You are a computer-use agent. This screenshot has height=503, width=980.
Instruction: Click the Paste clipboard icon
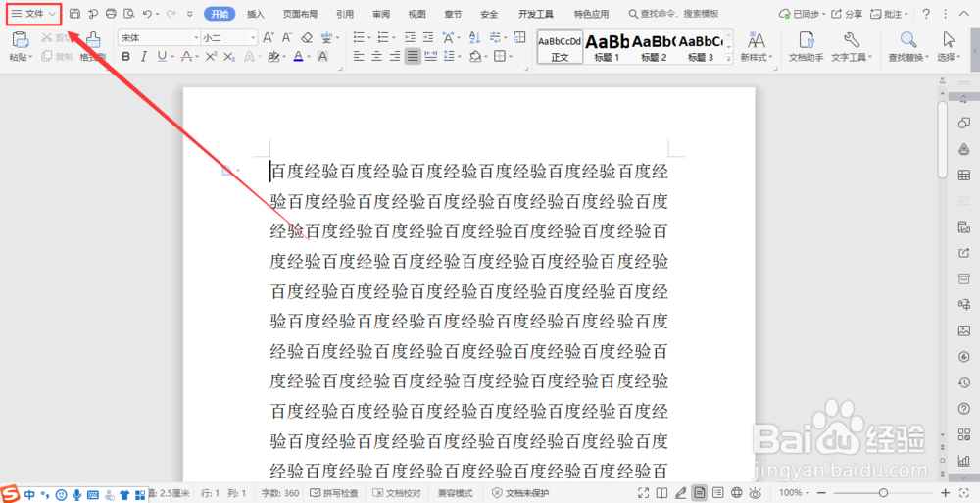[x=21, y=39]
